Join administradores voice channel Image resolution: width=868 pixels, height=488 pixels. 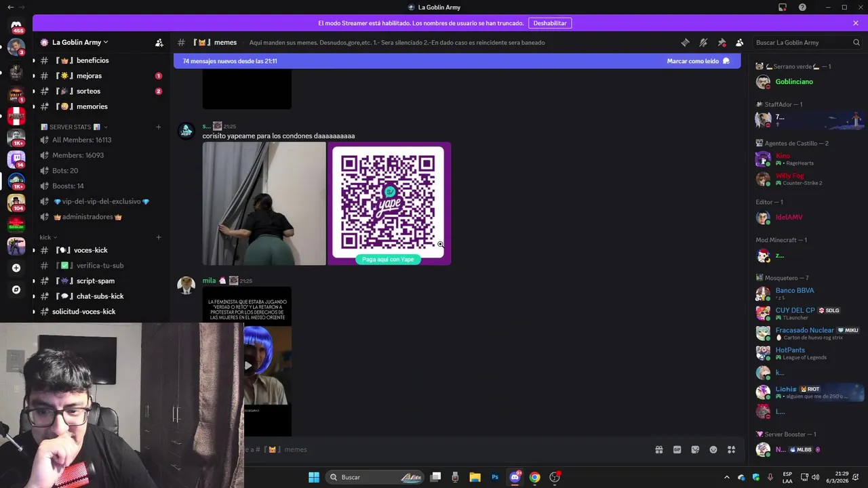point(100,217)
